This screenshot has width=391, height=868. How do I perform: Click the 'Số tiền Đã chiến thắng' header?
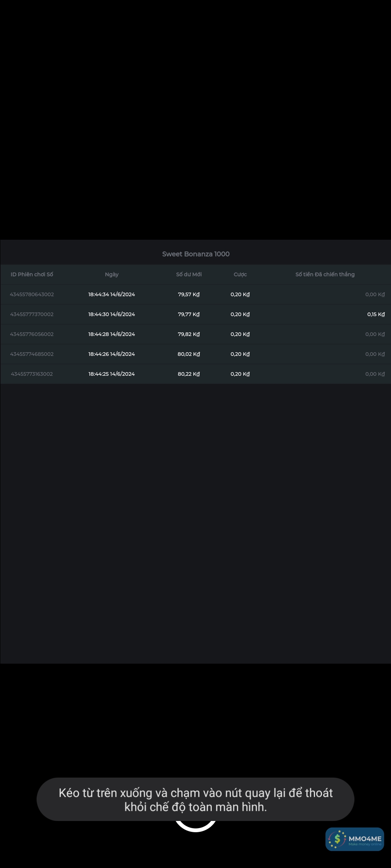(x=325, y=275)
